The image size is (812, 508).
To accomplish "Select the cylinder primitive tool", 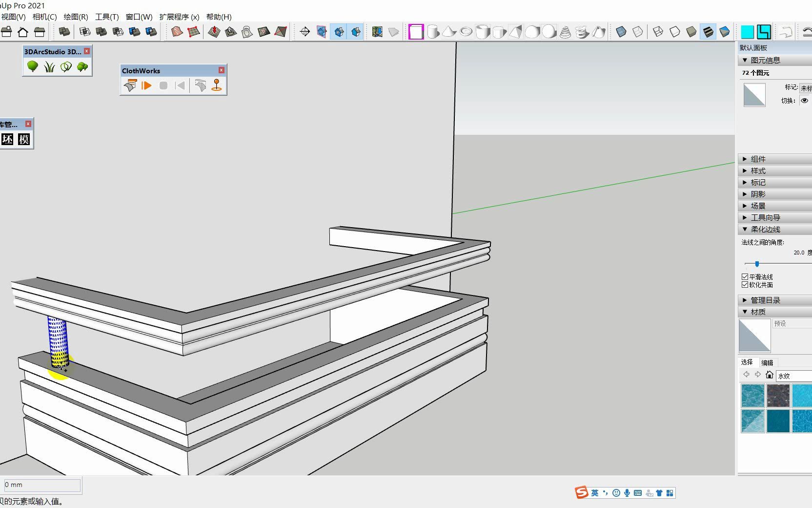I will pyautogui.click(x=433, y=32).
